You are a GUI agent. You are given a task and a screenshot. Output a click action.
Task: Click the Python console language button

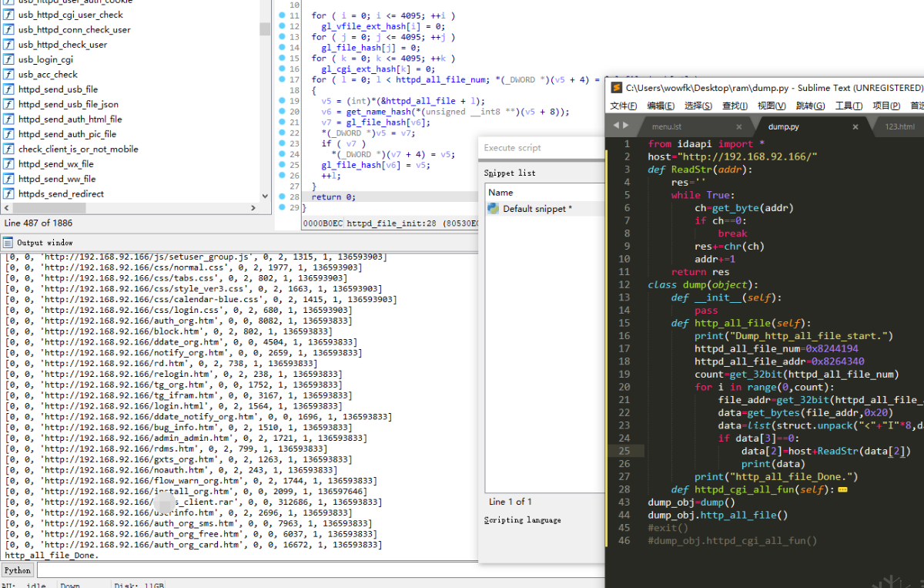[x=17, y=570]
